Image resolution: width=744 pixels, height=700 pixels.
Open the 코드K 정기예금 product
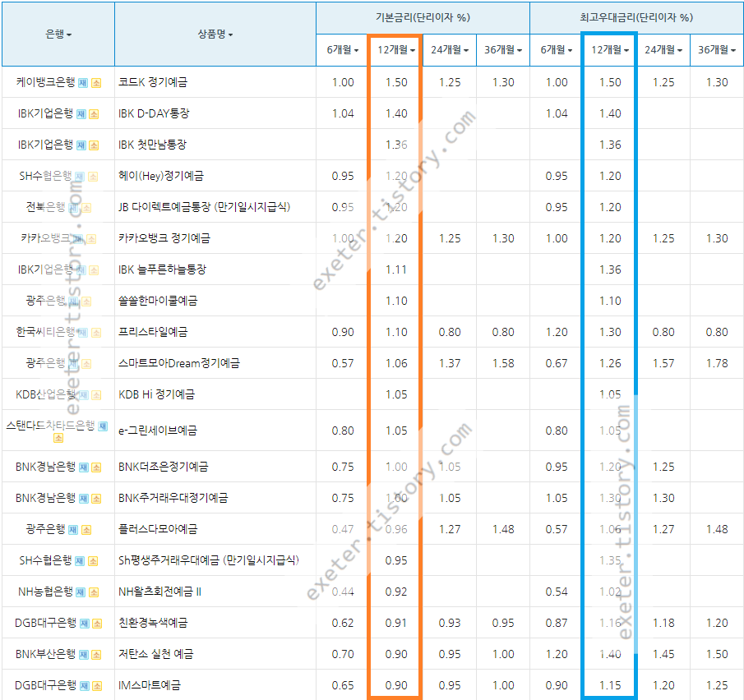click(153, 82)
